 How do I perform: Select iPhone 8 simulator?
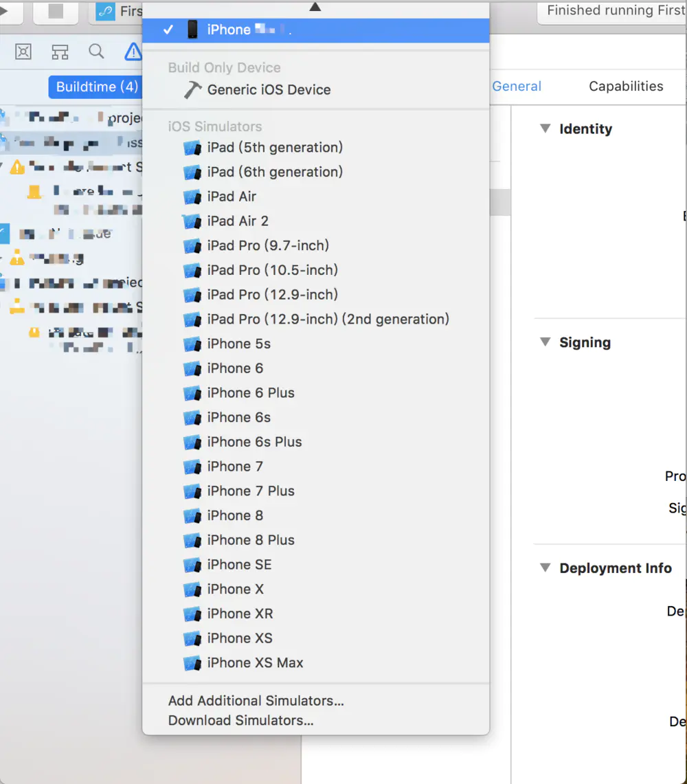[x=315, y=515]
